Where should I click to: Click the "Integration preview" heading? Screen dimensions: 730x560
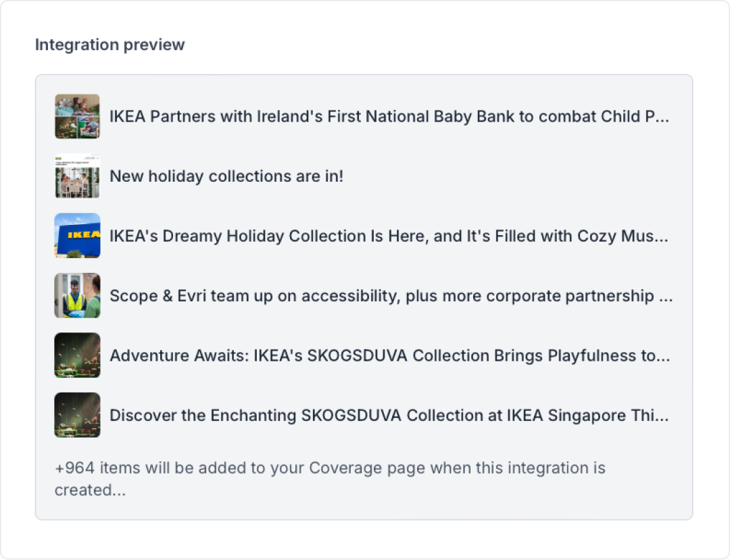pyautogui.click(x=110, y=45)
